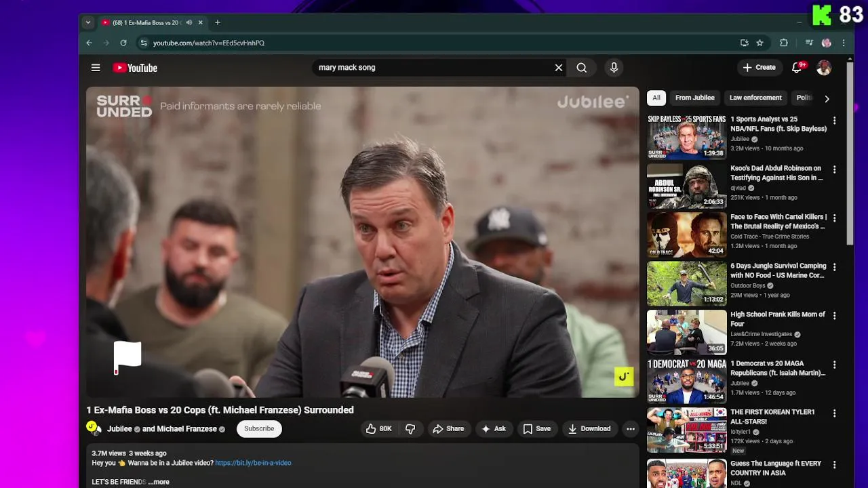The width and height of the screenshot is (868, 488).
Task: Open the jungle survival camping thumbnail
Action: click(x=686, y=283)
